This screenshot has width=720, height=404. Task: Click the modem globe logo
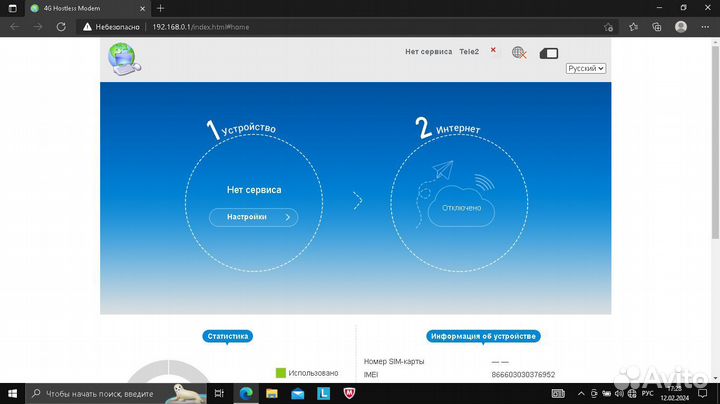coord(124,59)
